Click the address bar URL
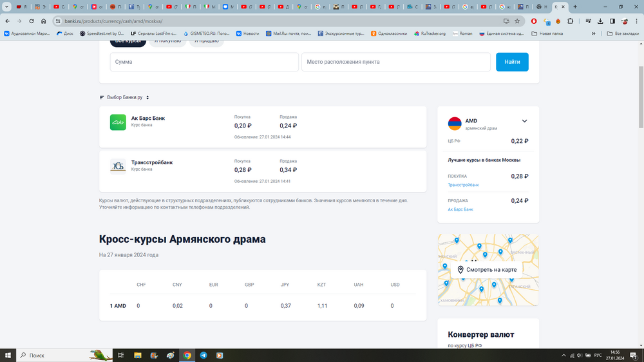This screenshot has height=362, width=644. [113, 21]
